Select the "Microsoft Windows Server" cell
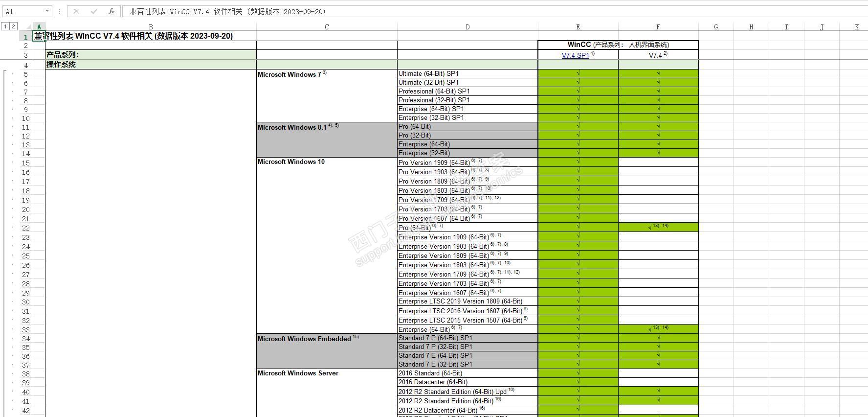Screen dimensions: 868x417 point(327,393)
